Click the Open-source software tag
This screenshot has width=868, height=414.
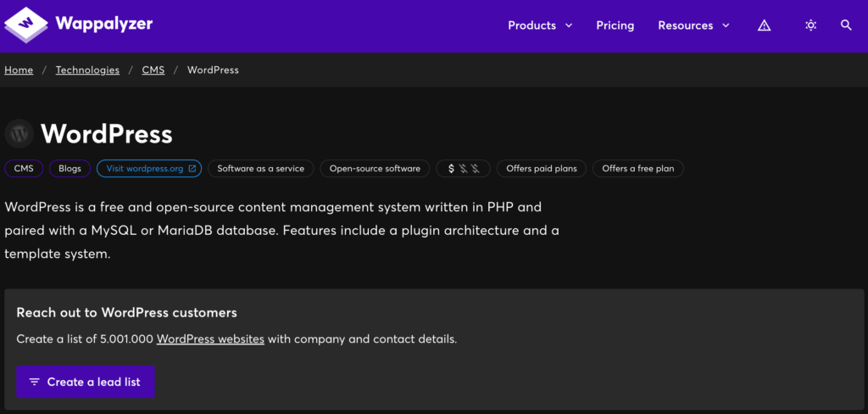[x=375, y=169]
